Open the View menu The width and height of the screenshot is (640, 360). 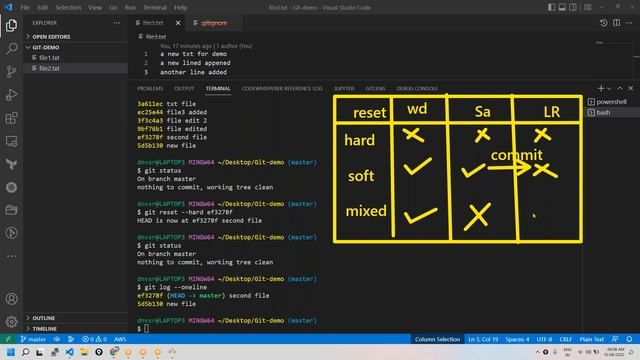coord(95,7)
